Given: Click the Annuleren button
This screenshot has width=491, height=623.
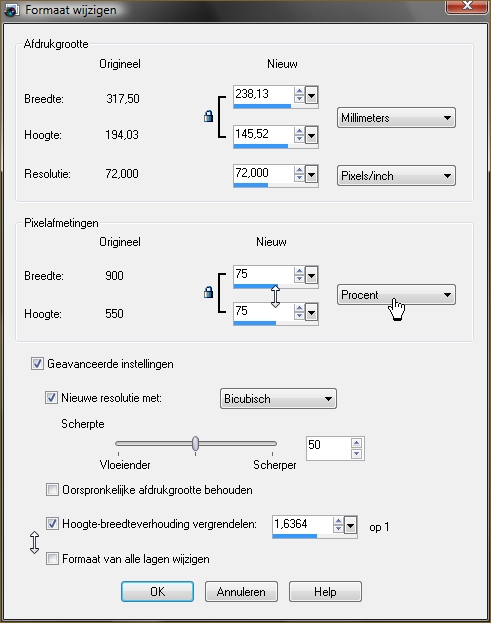Looking at the screenshot, I should pos(241,592).
